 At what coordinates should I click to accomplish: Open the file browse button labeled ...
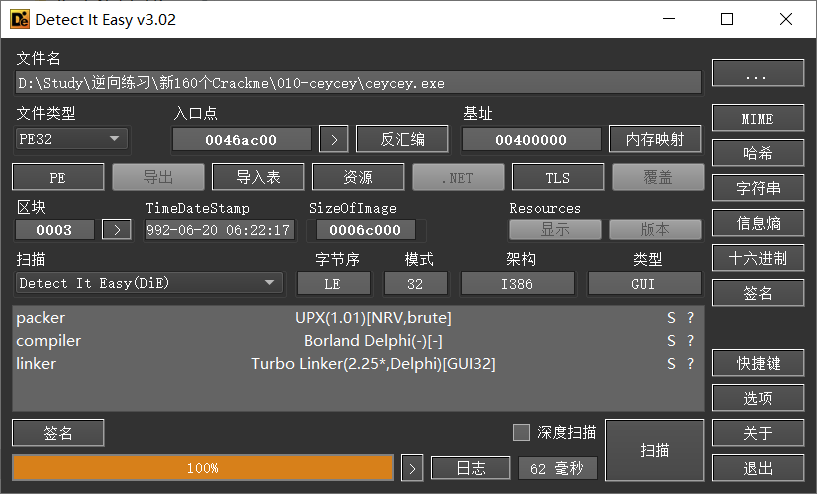[x=757, y=74]
